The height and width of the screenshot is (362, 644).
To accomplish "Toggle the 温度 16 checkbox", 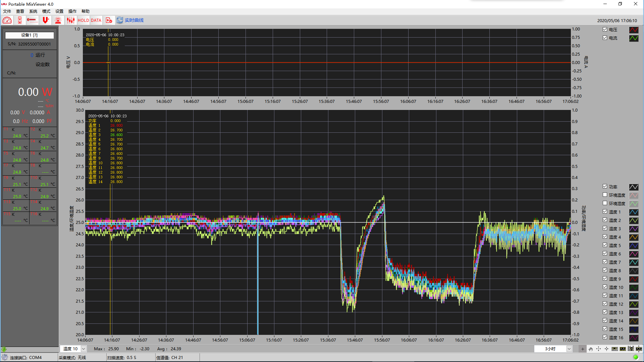I will (x=605, y=337).
